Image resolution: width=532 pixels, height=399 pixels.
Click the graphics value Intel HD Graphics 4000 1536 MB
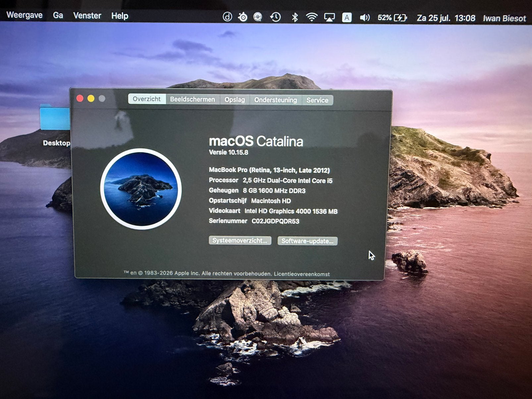point(291,211)
